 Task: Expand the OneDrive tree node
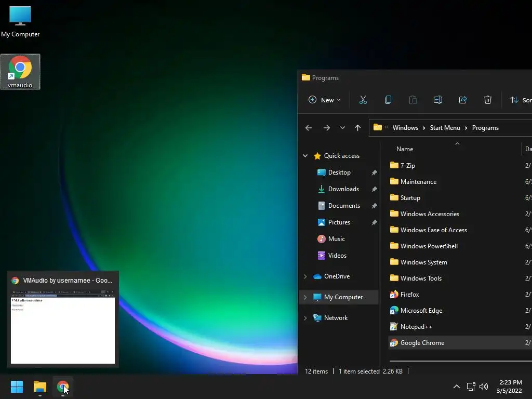pyautogui.click(x=305, y=276)
